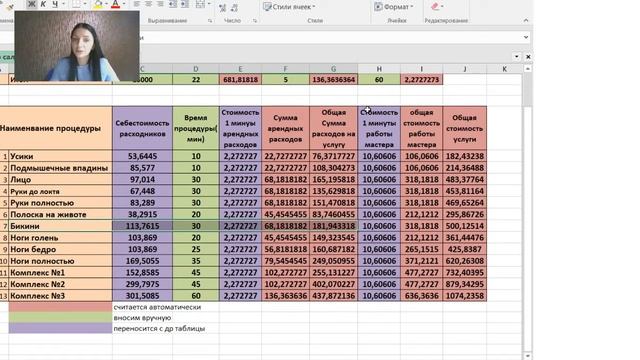Select cell 'Бикини'

tap(60, 226)
